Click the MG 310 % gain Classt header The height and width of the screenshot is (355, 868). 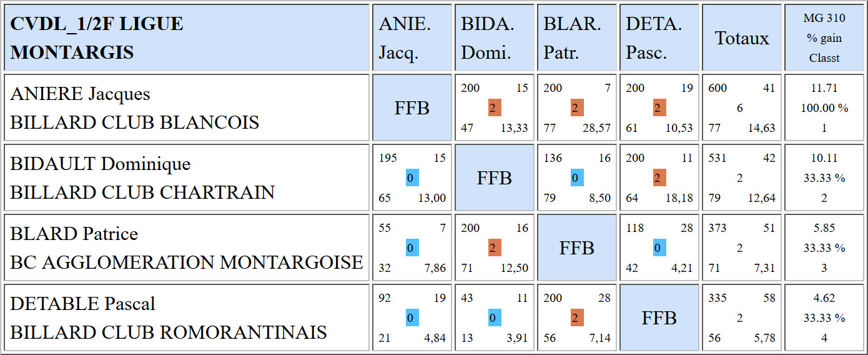pyautogui.click(x=824, y=38)
